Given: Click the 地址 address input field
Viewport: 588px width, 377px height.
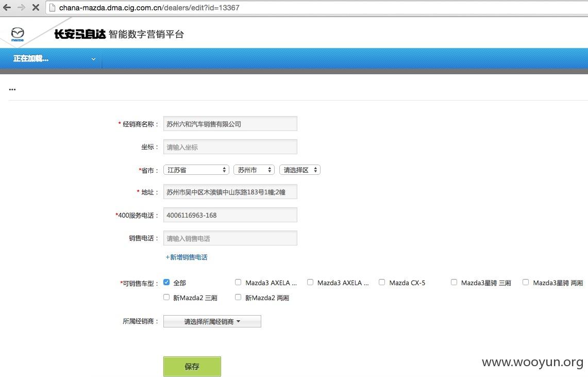Looking at the screenshot, I should [x=230, y=192].
